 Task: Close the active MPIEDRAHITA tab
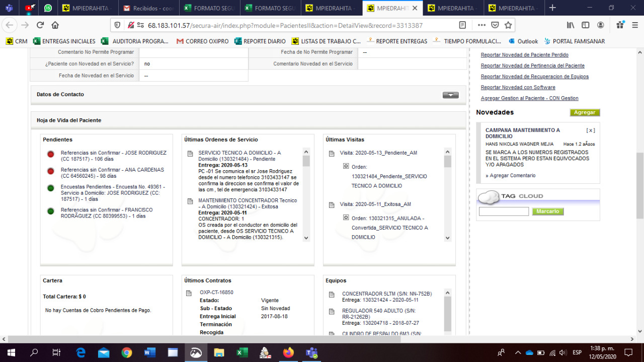pos(415,8)
